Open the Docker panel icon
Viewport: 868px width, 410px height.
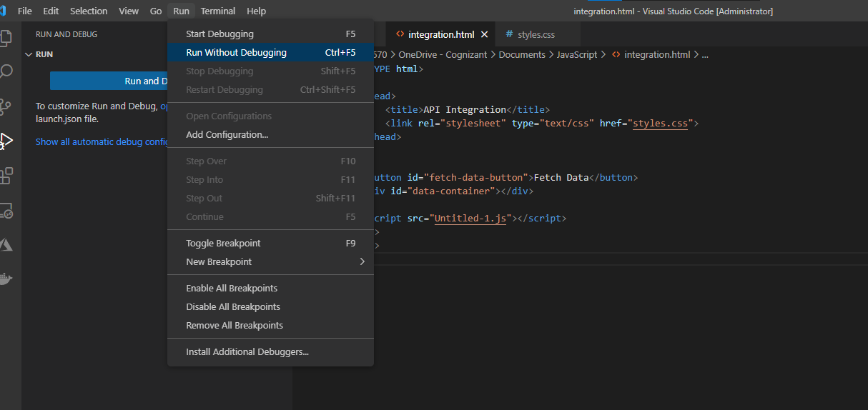[6, 279]
